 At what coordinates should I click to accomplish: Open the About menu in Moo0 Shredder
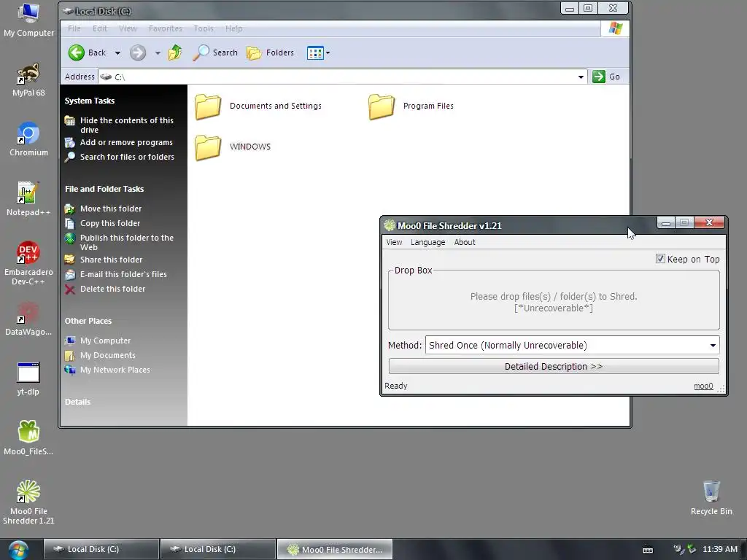465,242
